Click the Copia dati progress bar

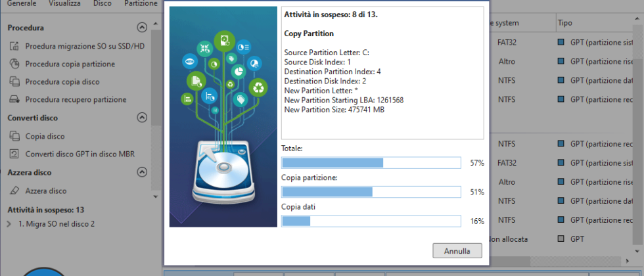tap(371, 221)
